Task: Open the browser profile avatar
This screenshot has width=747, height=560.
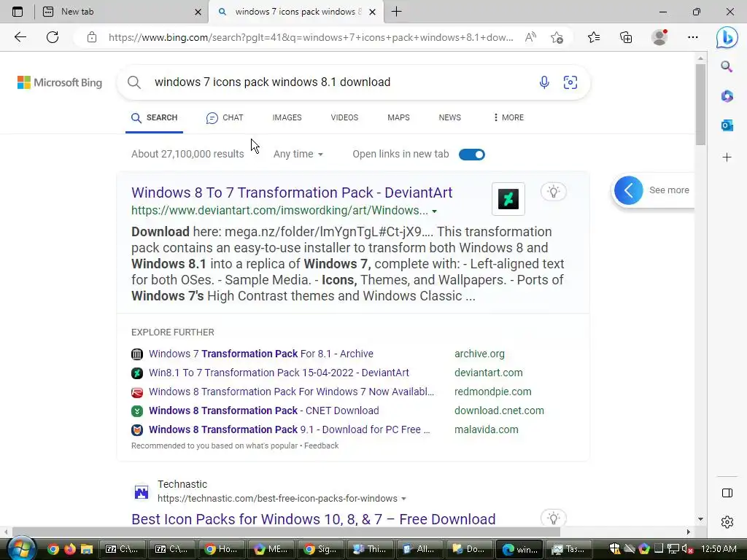Action: tap(659, 37)
